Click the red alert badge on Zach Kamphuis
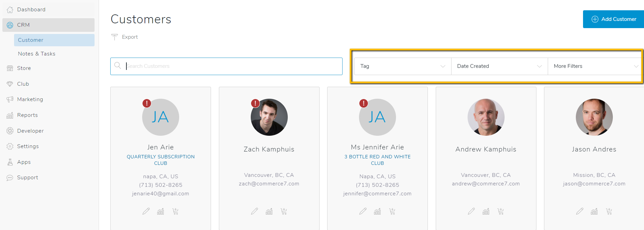 coord(255,103)
